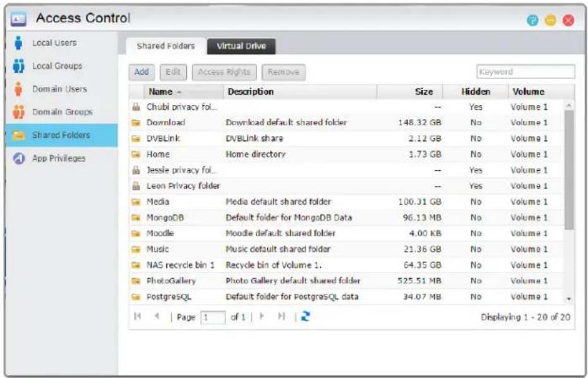The image size is (588, 378).
Task: Click the Add button
Action: pos(141,72)
